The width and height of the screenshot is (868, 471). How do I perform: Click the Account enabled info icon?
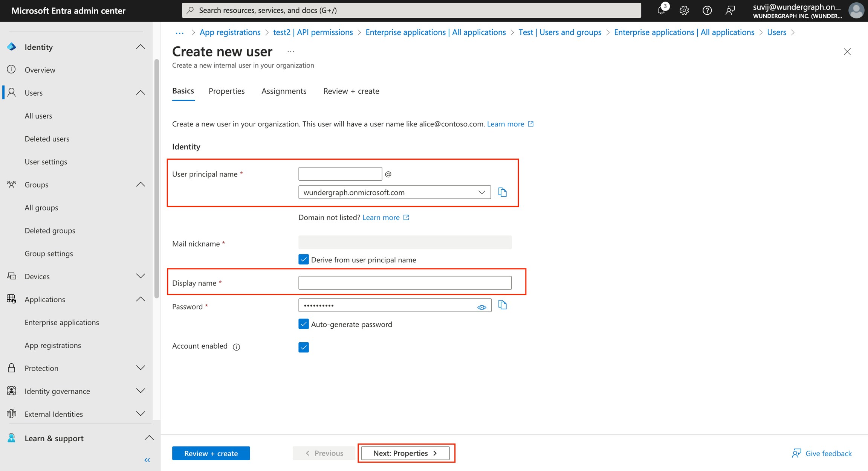(236, 347)
